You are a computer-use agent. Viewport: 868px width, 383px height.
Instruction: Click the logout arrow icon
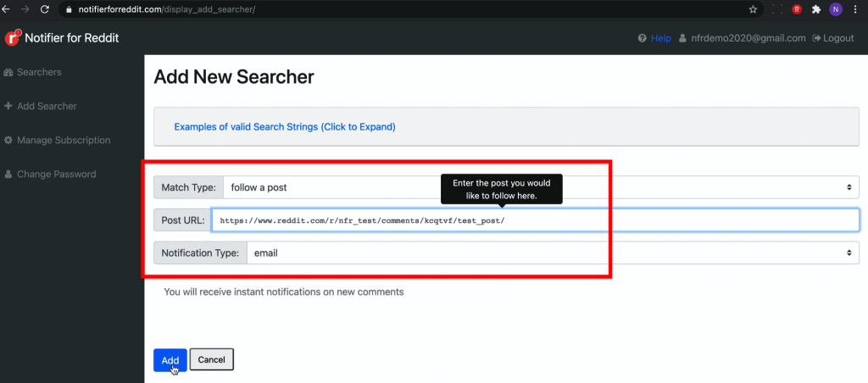point(816,38)
